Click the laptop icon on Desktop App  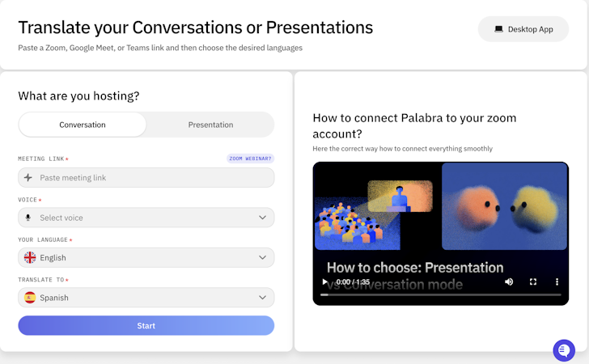click(x=499, y=29)
